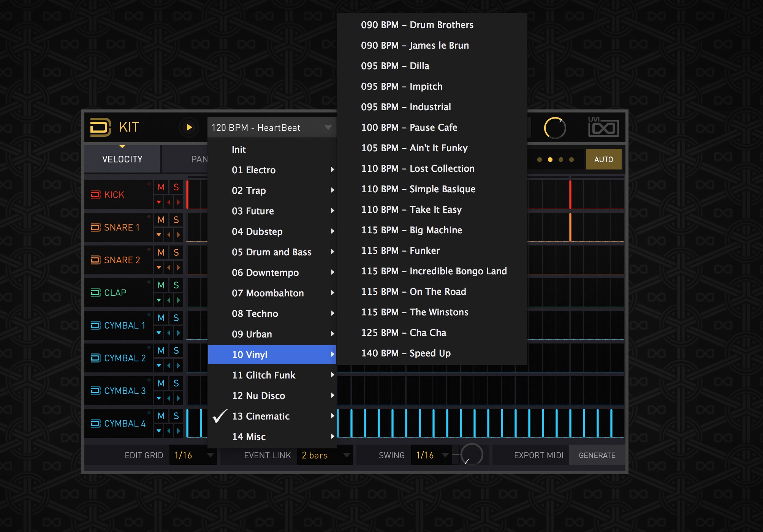
Task: Start playback with the play button
Action: tap(189, 127)
